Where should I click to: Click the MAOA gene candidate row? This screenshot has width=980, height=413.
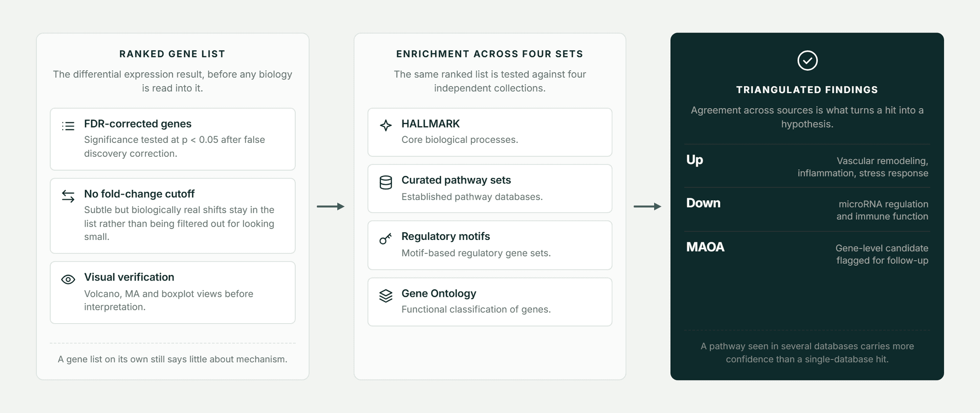point(807,254)
